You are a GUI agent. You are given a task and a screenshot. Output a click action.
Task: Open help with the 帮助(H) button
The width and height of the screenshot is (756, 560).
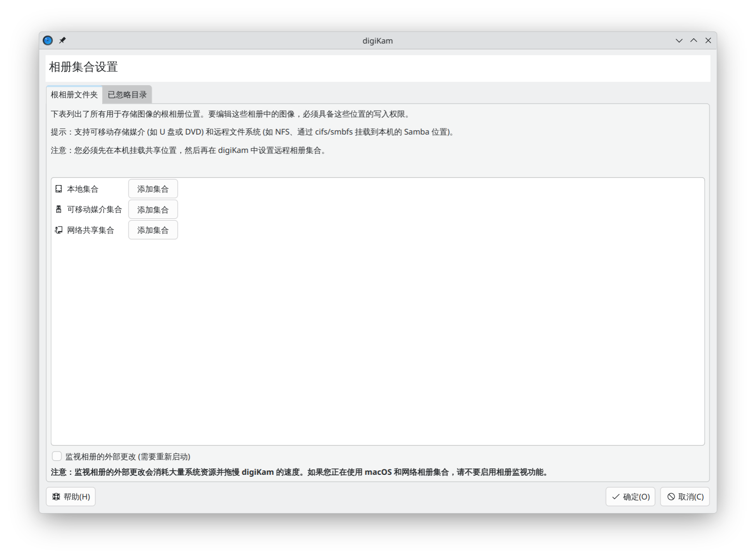tap(71, 497)
